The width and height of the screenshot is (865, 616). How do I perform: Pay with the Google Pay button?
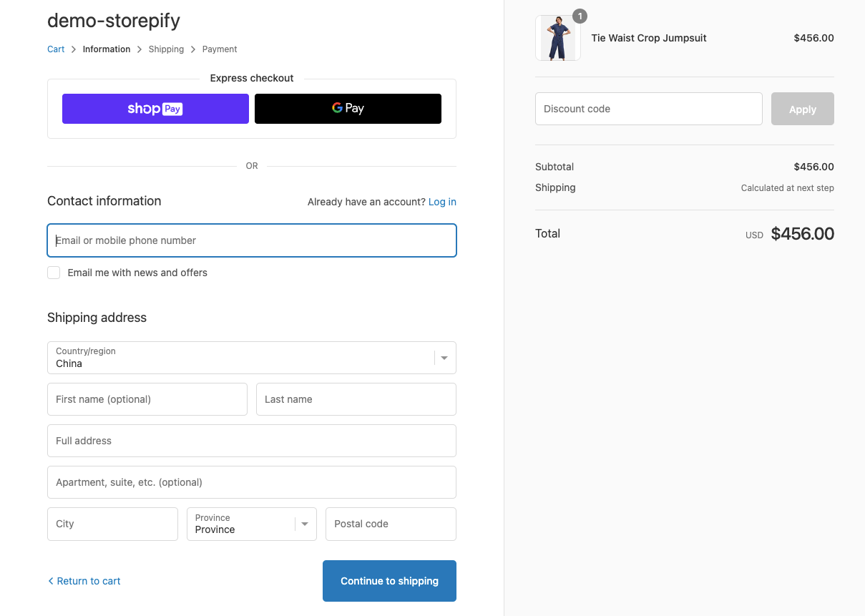[348, 109]
